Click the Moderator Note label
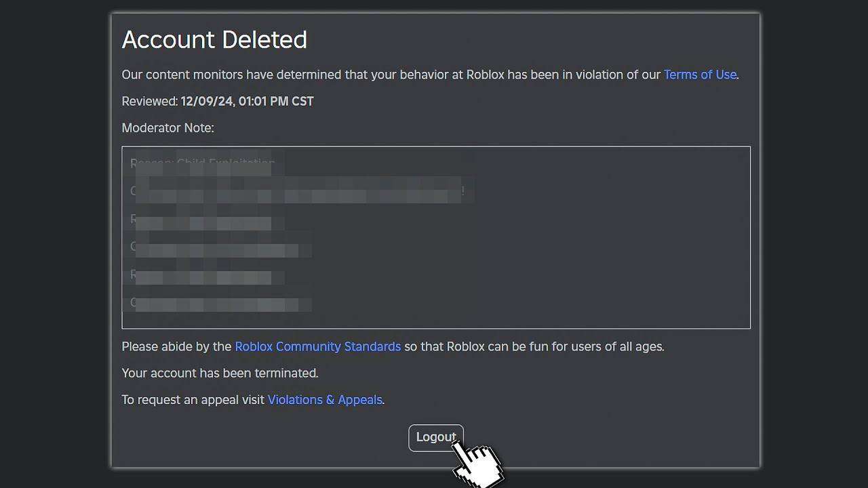868x488 pixels. tap(167, 128)
